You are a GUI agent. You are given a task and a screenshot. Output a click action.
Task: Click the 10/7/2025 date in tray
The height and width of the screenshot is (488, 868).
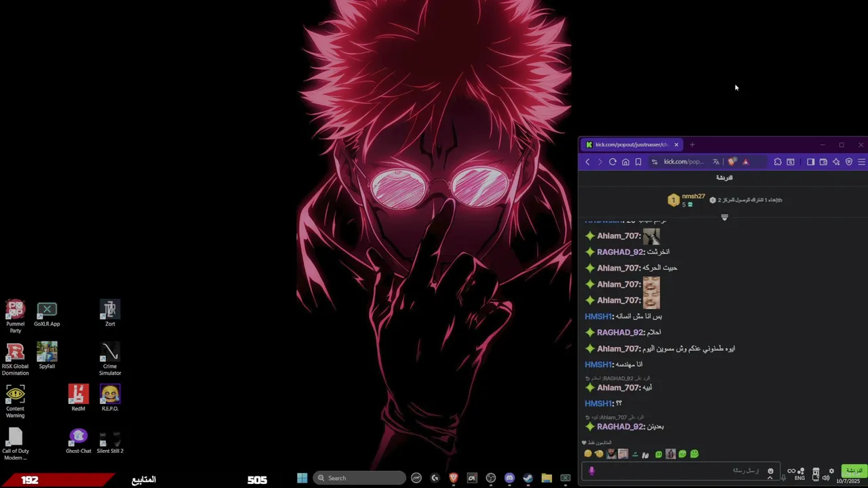[848, 481]
